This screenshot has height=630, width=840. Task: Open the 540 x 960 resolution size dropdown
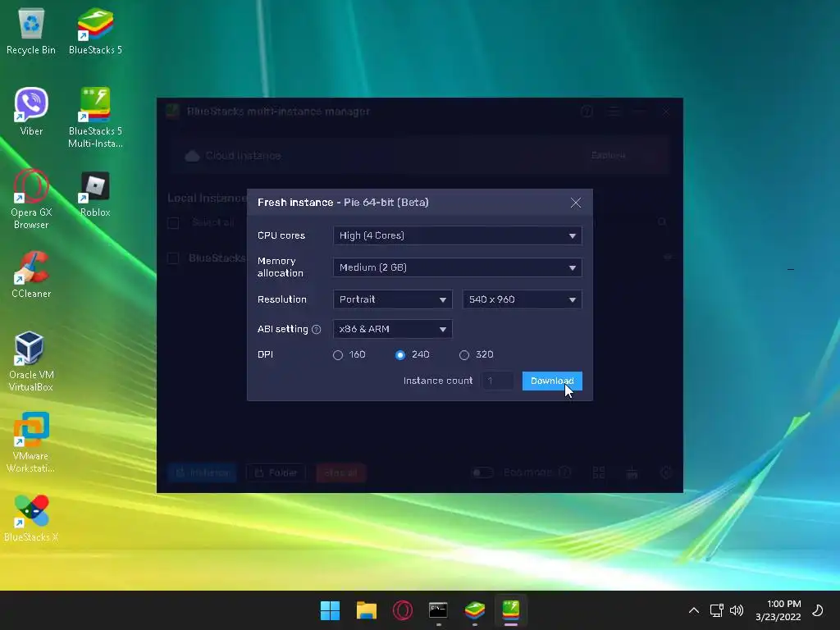pyautogui.click(x=522, y=299)
